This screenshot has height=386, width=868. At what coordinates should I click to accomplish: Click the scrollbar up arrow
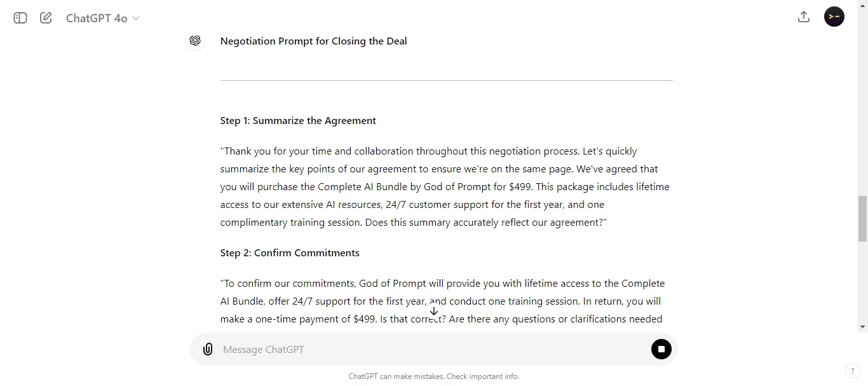(x=862, y=5)
